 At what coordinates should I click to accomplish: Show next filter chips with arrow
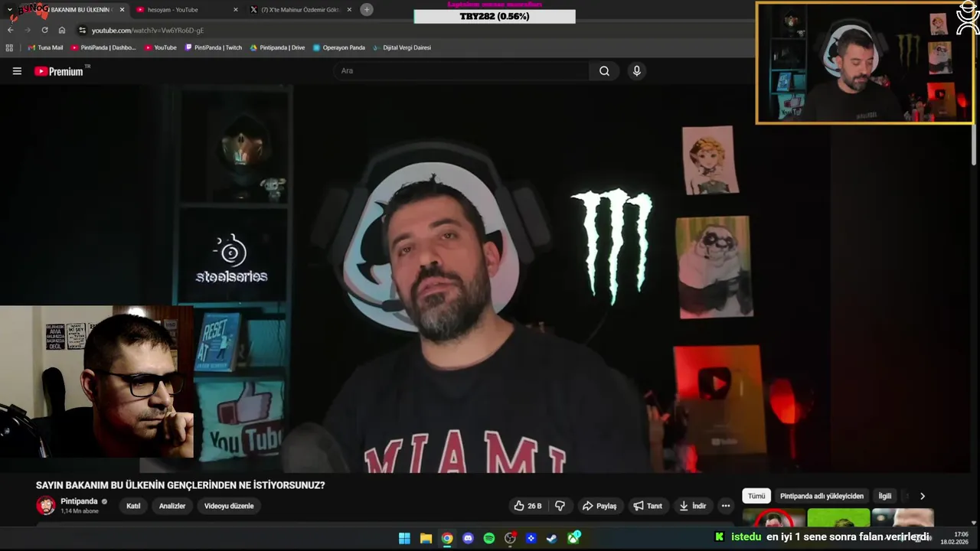pos(922,496)
